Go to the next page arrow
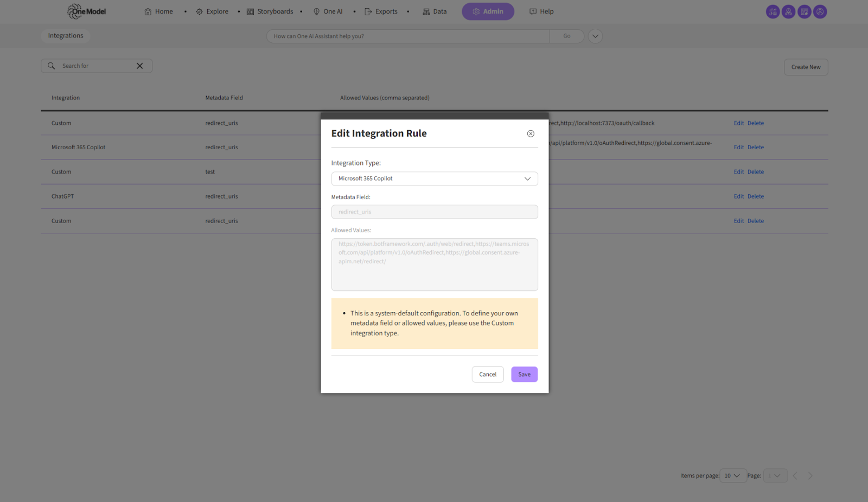Image resolution: width=868 pixels, height=502 pixels. 810,476
